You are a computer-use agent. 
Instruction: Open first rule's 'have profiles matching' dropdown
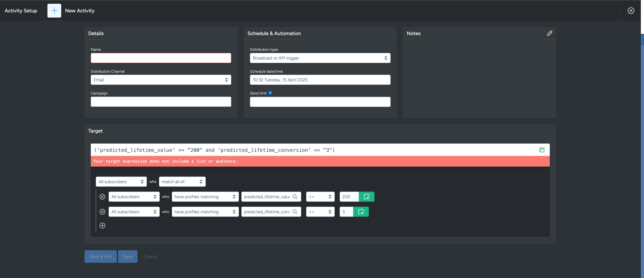click(x=205, y=197)
